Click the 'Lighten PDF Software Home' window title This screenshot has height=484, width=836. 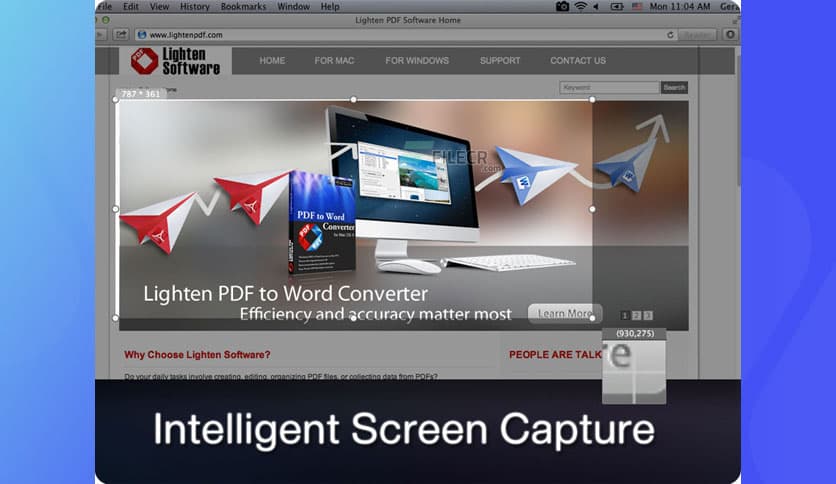(x=408, y=20)
